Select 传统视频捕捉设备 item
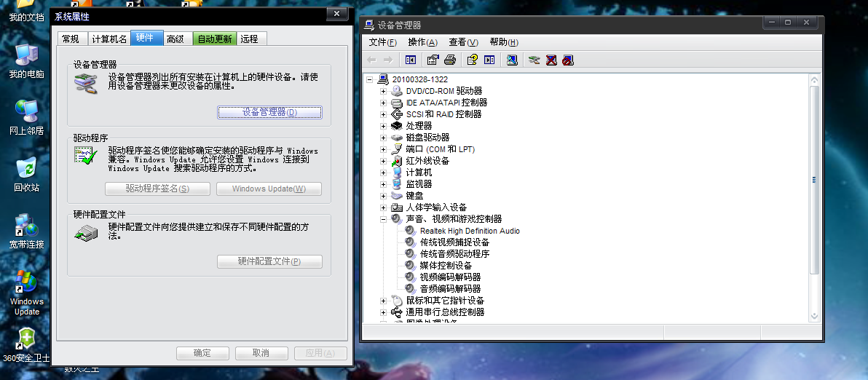Image resolution: width=868 pixels, height=380 pixels. point(454,242)
